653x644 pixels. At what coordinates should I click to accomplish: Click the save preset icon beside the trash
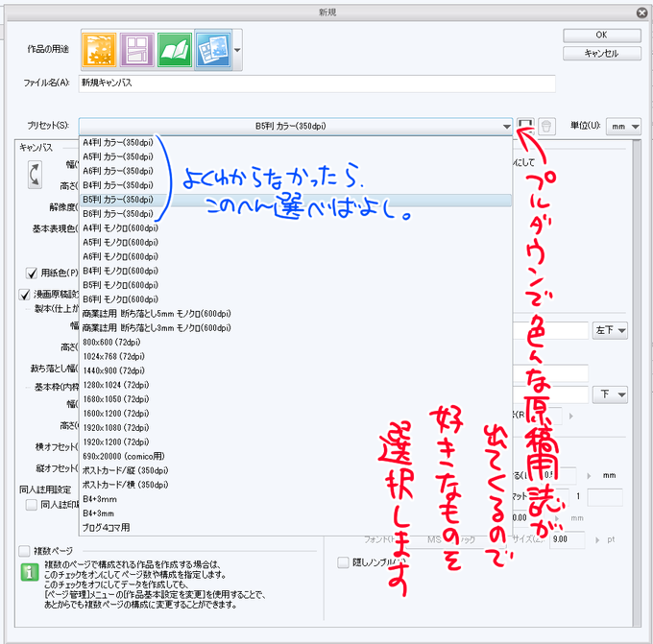pos(525,126)
